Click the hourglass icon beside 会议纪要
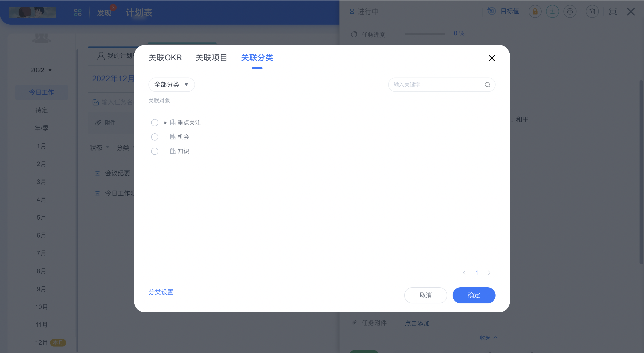The image size is (644, 353). coord(97,173)
